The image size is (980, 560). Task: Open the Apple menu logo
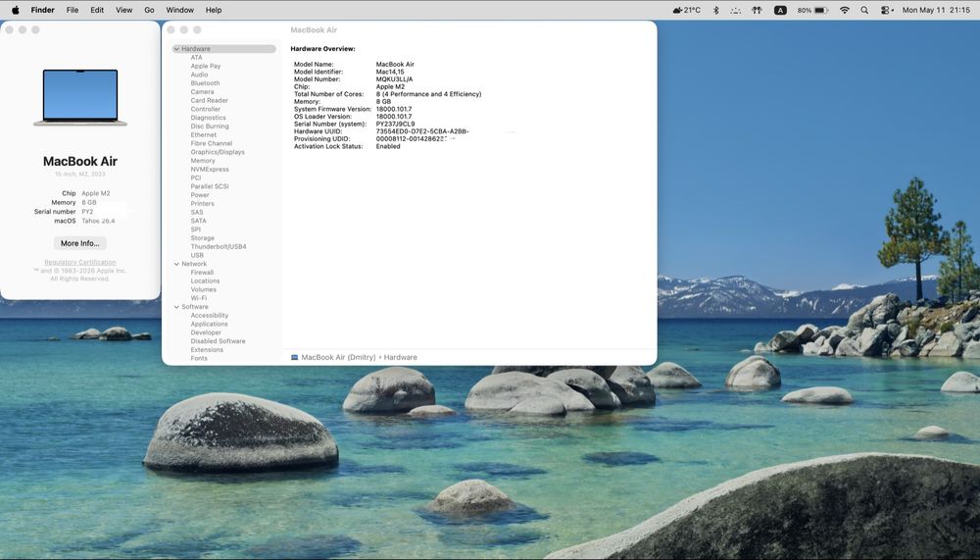pyautogui.click(x=16, y=10)
